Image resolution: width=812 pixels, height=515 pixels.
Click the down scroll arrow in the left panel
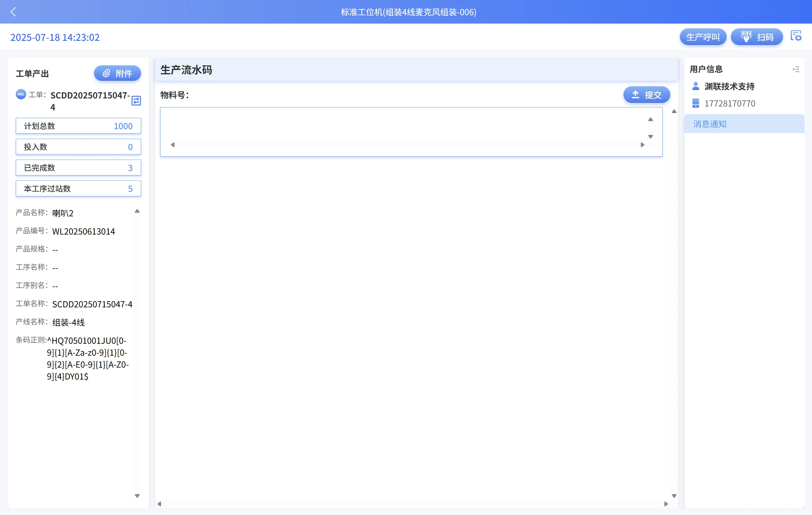[x=137, y=496]
